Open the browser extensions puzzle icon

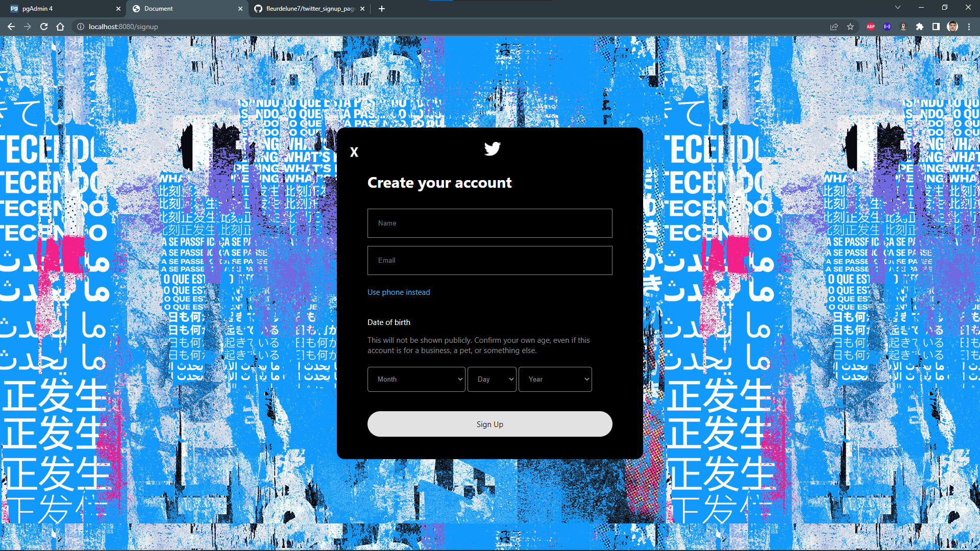click(919, 27)
